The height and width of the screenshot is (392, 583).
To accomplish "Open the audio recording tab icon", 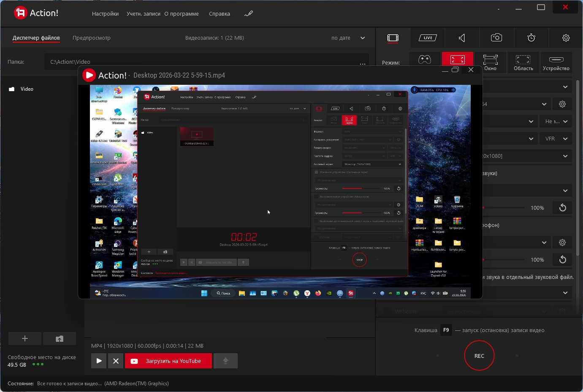I will pos(462,38).
